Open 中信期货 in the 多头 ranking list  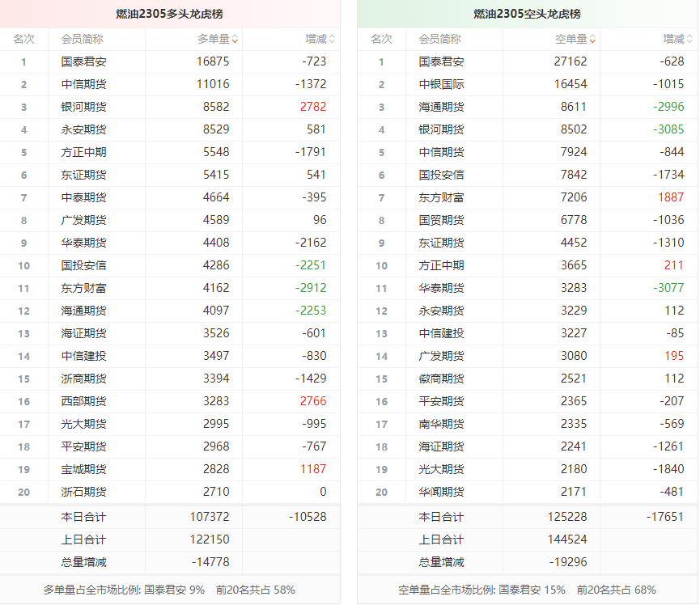pos(83,84)
